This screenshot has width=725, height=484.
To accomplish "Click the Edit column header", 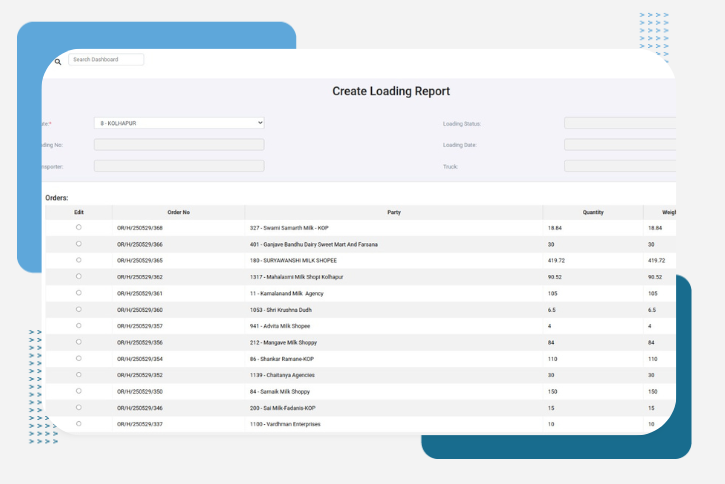I will (79, 212).
